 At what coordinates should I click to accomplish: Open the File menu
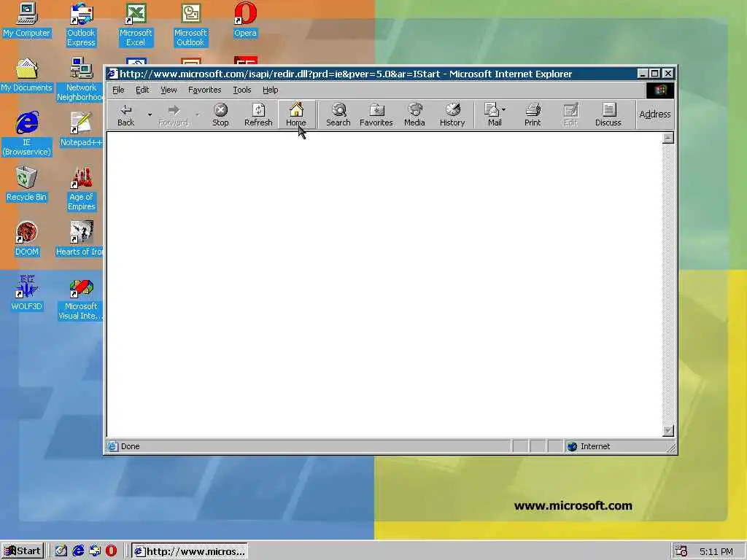pos(118,90)
